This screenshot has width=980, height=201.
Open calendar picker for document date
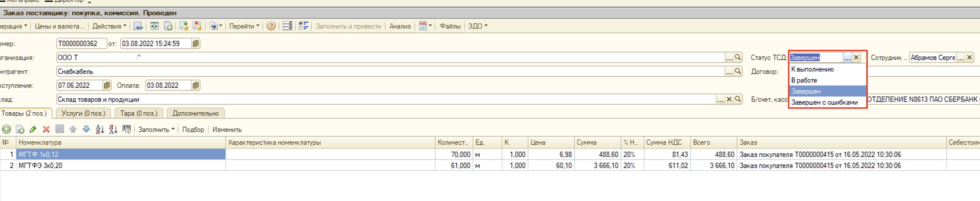[196, 43]
